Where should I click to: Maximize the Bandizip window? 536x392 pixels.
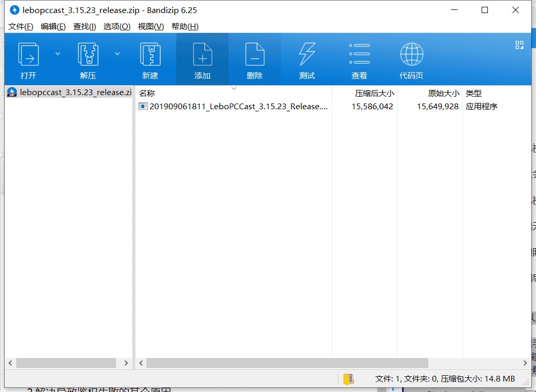coord(485,10)
